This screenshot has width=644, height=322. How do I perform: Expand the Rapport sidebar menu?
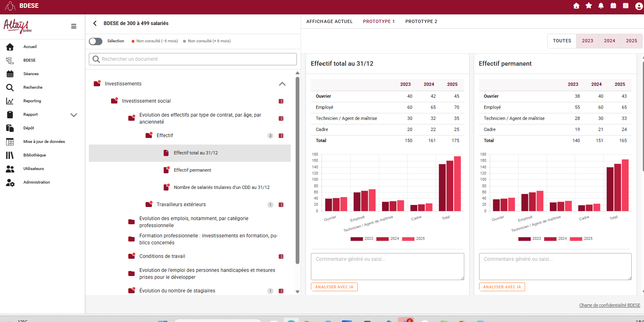pyautogui.click(x=74, y=115)
